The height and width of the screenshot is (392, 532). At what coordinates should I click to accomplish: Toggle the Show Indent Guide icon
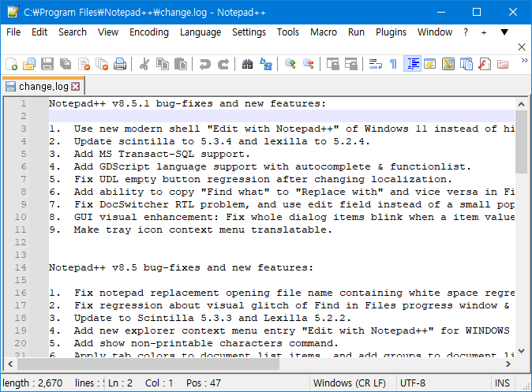coord(412,64)
